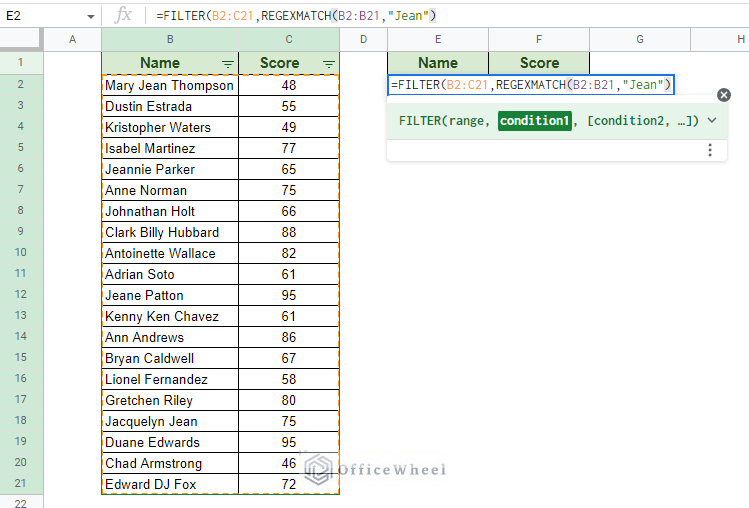Select cell Mary Jean Thompson
The image size is (749, 508).
170,85
